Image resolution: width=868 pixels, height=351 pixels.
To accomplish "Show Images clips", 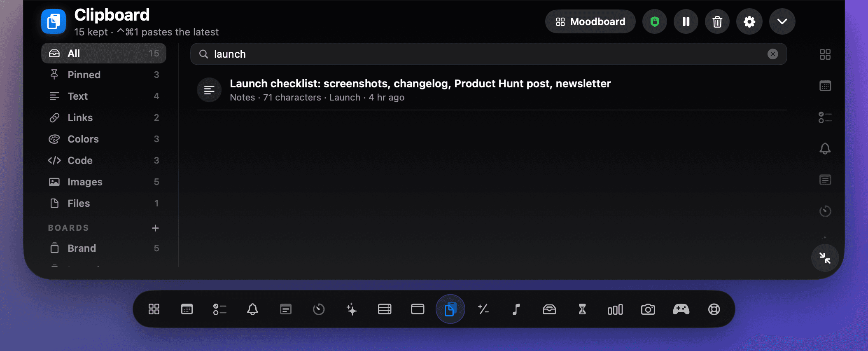I will coord(104,182).
